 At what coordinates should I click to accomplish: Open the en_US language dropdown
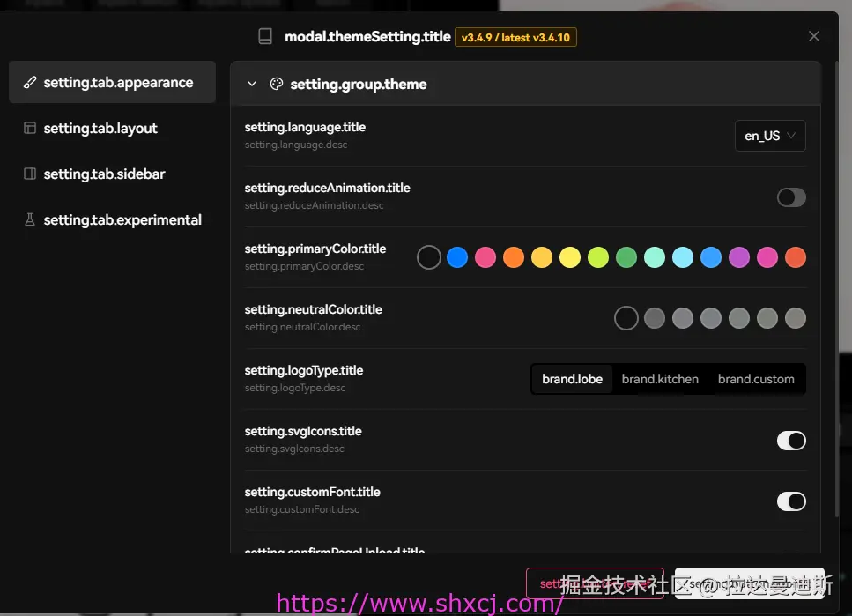click(770, 136)
